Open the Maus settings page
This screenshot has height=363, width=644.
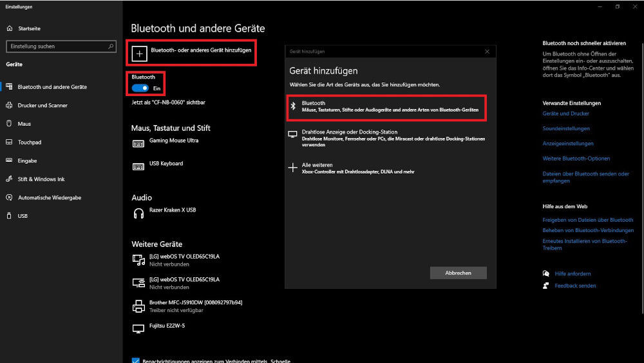[24, 124]
